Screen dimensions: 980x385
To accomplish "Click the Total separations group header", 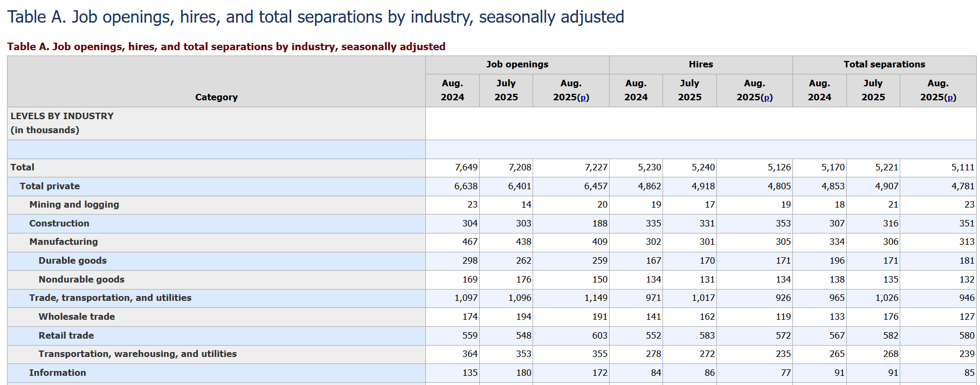I will pos(884,65).
